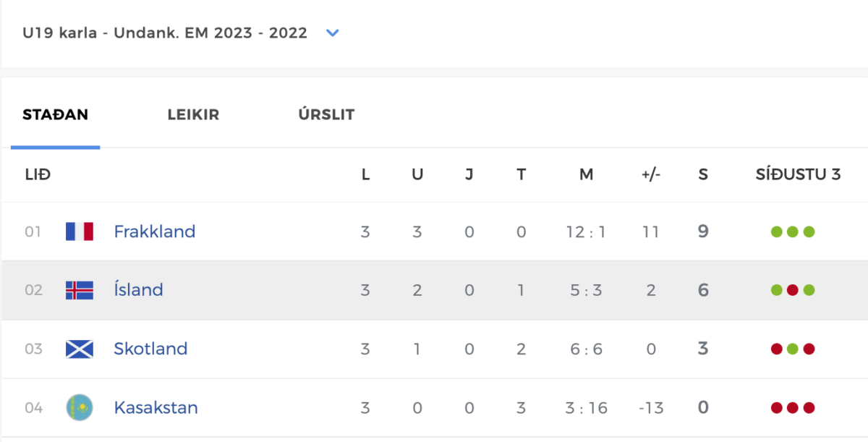Viewport: 868px width, 442px height.
Task: Expand U19 karla - Undank. EM 2023 selector
Action: coord(165,33)
